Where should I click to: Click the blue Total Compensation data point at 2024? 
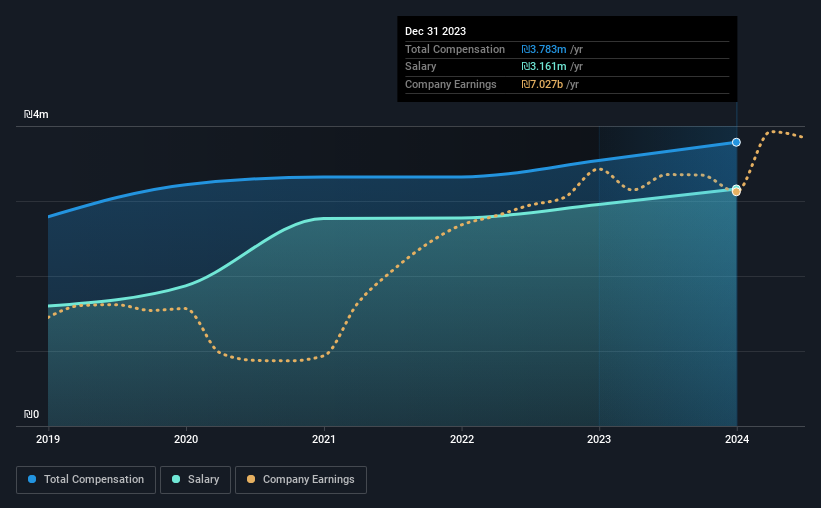click(736, 142)
